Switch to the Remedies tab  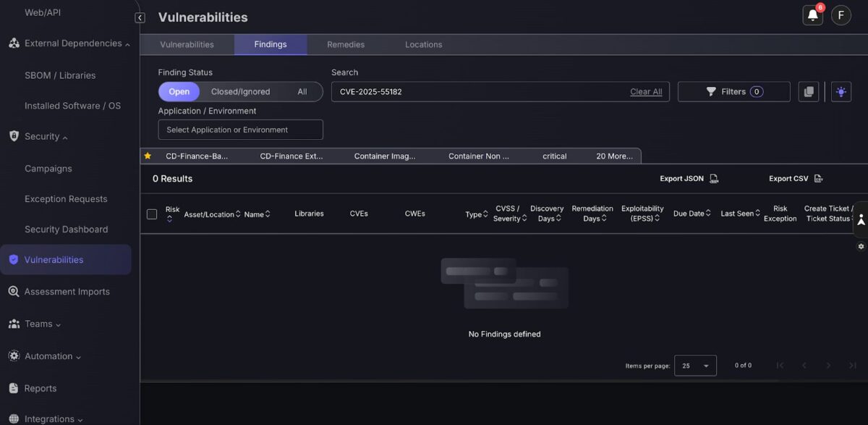click(x=346, y=44)
